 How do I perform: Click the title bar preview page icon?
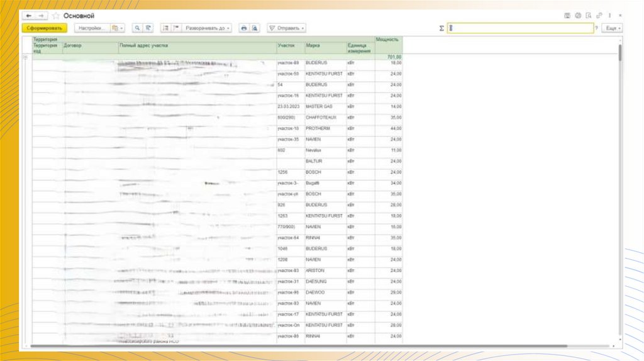pyautogui.click(x=589, y=16)
